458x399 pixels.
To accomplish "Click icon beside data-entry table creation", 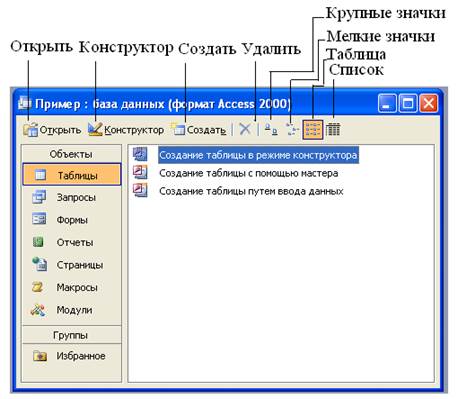I will (x=140, y=190).
